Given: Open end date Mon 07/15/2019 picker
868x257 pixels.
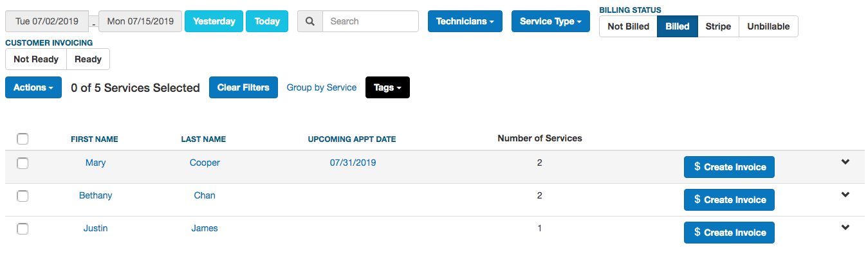Looking at the screenshot, I should 140,21.
